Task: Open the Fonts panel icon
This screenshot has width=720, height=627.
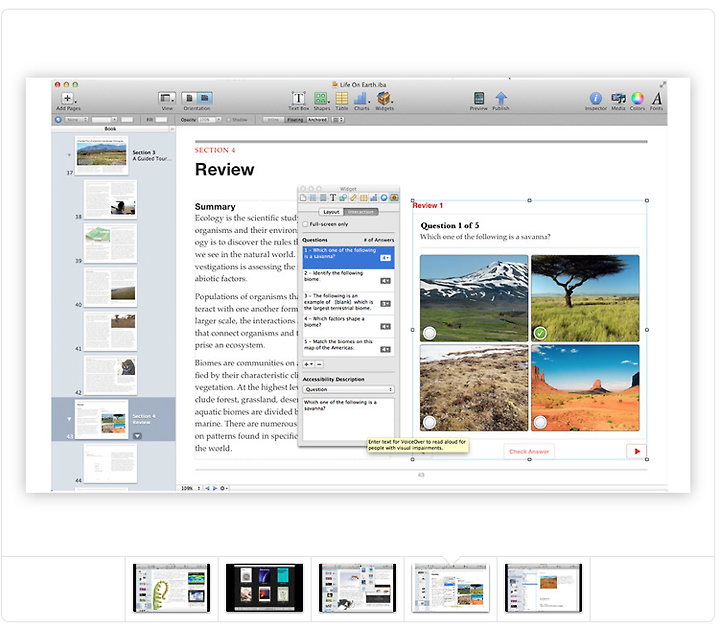Action: (657, 98)
